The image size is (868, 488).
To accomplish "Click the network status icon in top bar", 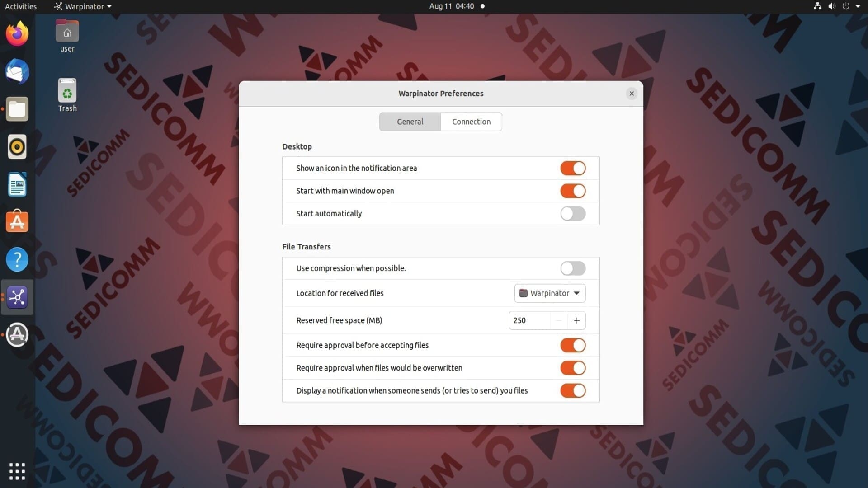I will coord(817,6).
